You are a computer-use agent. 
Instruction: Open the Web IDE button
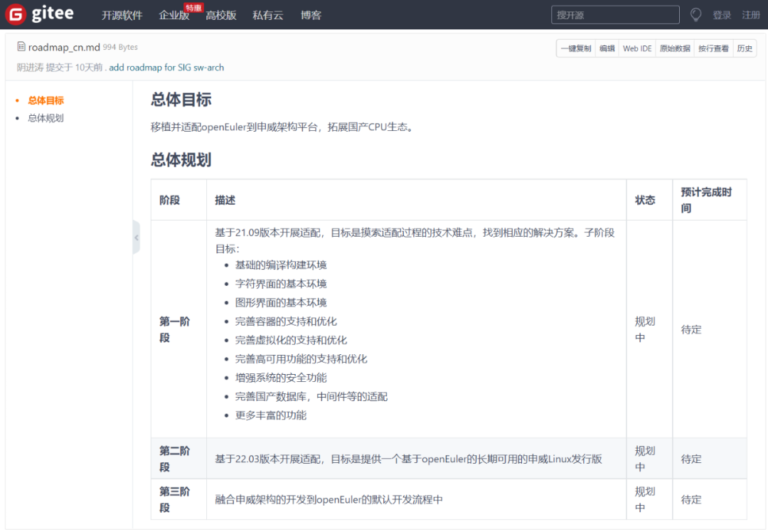(x=637, y=48)
